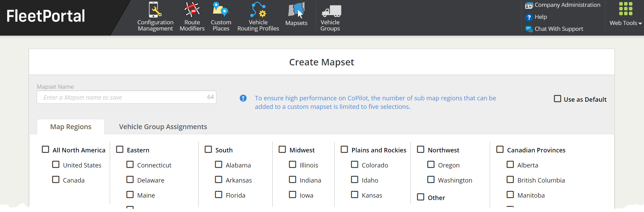Screen dimensions: 644x212
Task: Open Chat With Support link
Action: click(559, 29)
